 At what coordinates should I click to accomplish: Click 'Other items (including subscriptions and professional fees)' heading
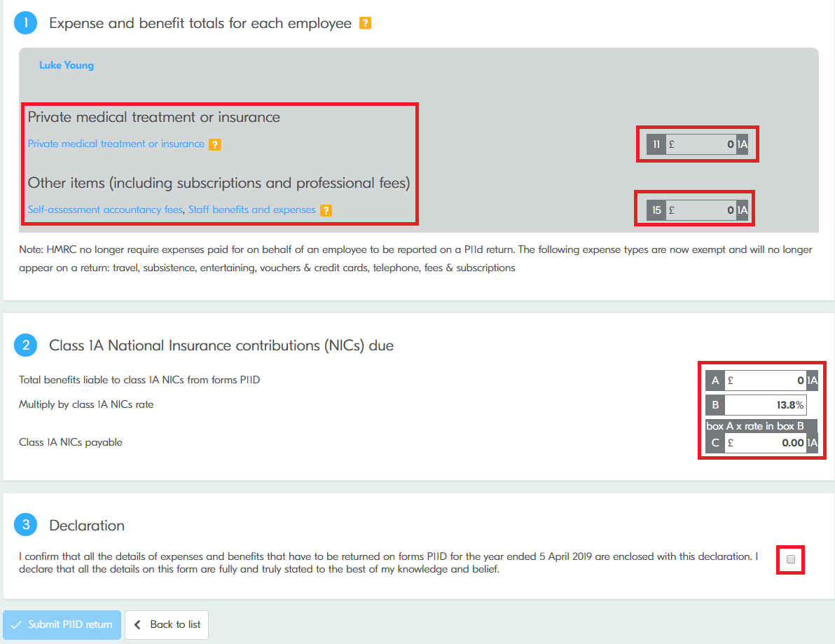(x=219, y=183)
